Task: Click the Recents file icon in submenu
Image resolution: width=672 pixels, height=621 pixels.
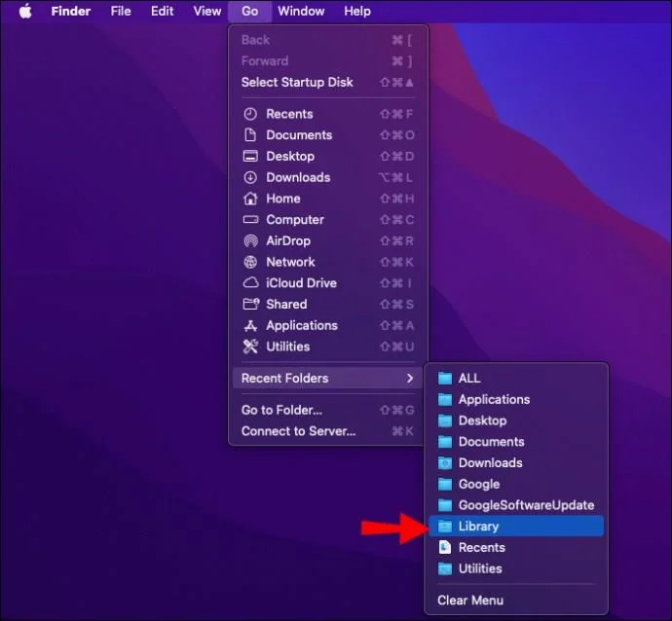Action: pyautogui.click(x=445, y=547)
